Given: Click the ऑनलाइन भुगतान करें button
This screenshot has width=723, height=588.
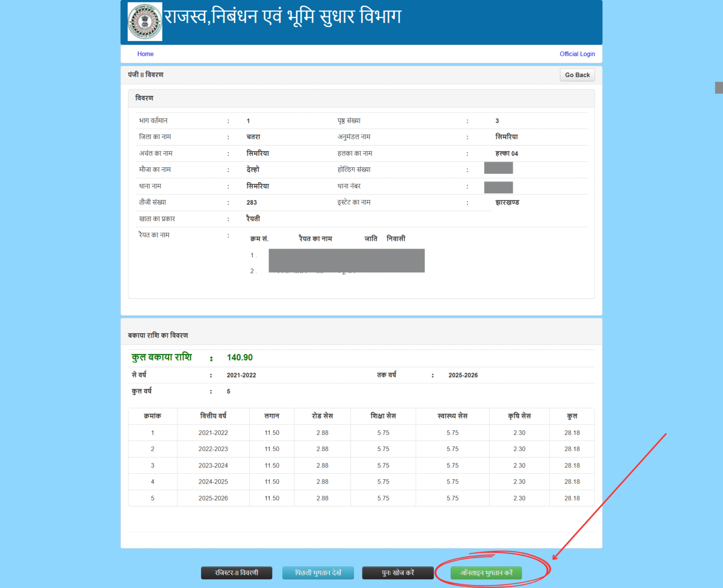Looking at the screenshot, I should point(486,573).
